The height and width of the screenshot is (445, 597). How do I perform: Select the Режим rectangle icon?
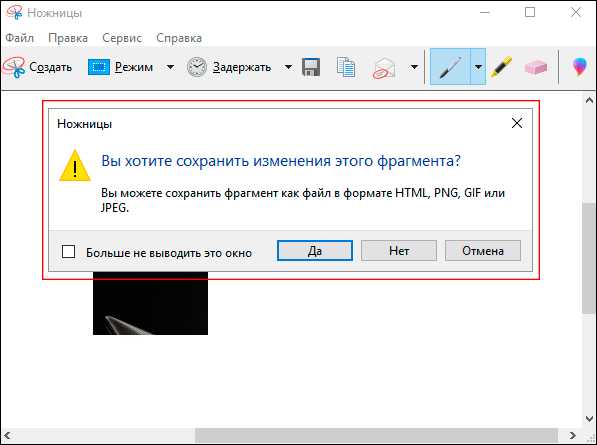click(x=99, y=67)
